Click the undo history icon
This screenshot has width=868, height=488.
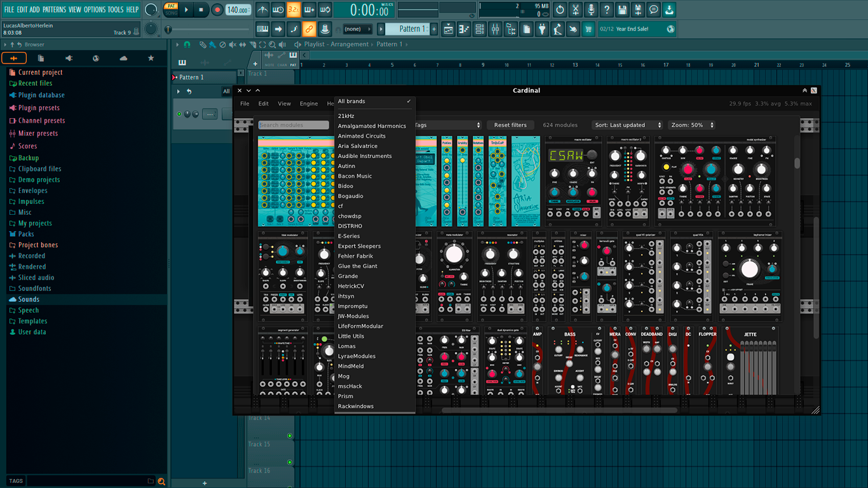tap(560, 10)
